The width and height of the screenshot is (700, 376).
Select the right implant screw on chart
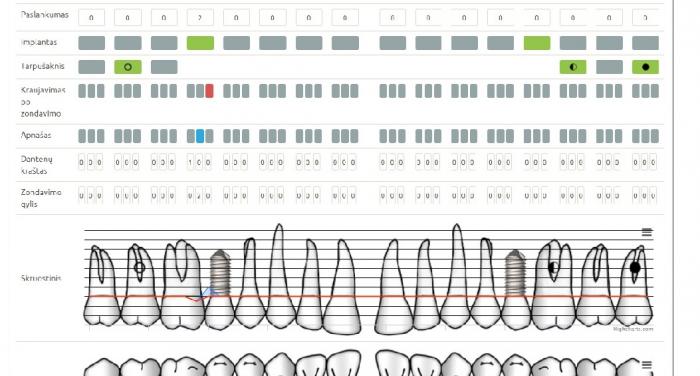click(515, 272)
